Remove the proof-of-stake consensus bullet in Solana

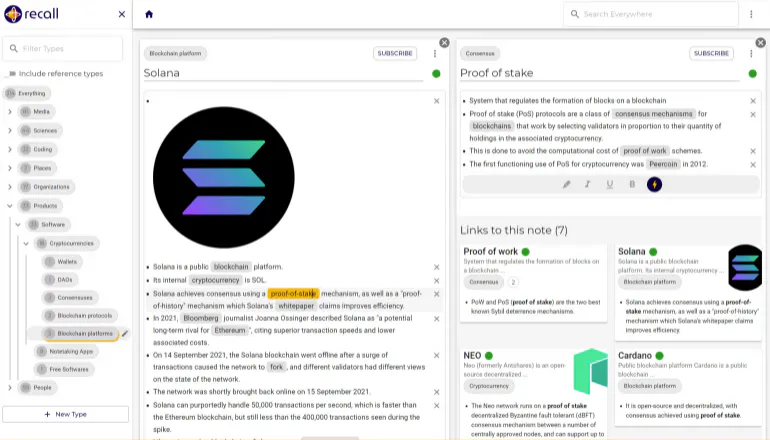(x=437, y=294)
